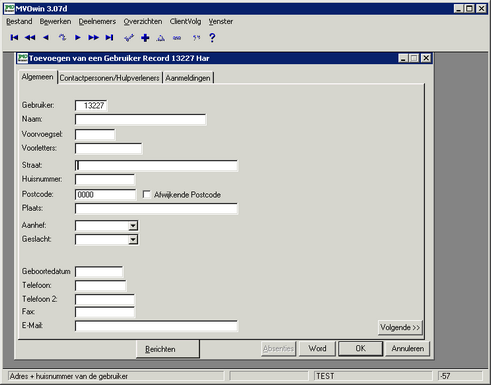Expand the Aanhef dropdown
491x385 pixels.
[x=133, y=226]
